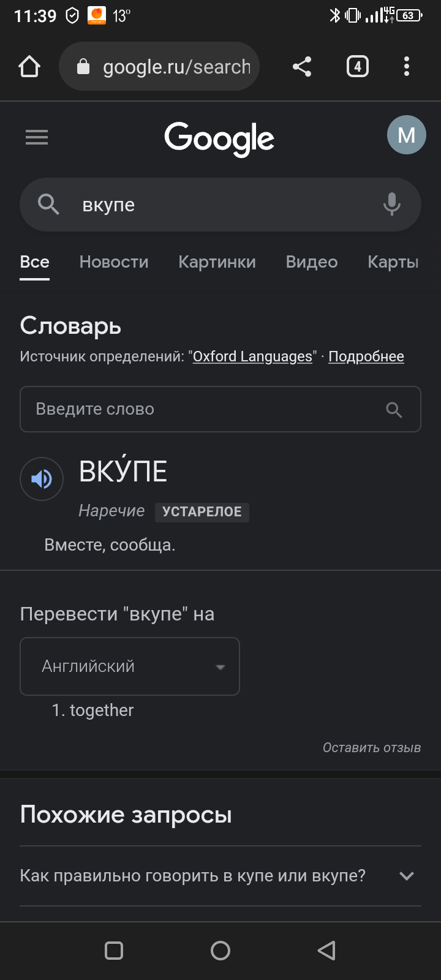The height and width of the screenshot is (980, 441).
Task: Start voice search with microphone icon
Action: click(392, 204)
